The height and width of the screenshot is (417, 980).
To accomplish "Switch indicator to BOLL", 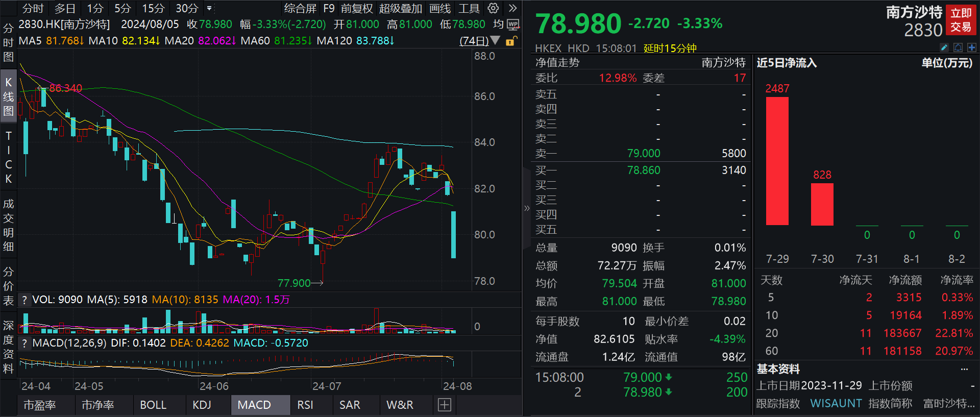I will [153, 405].
